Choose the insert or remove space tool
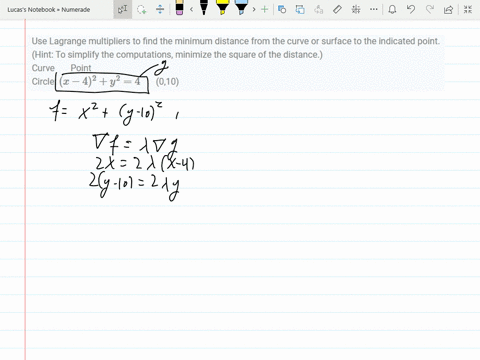This screenshot has width=480, height=360. [x=160, y=9]
